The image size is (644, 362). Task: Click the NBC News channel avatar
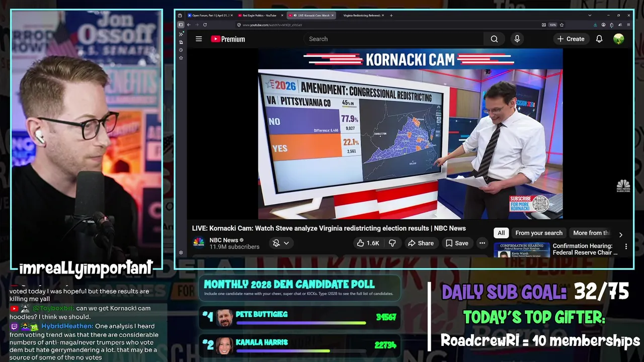tap(199, 243)
